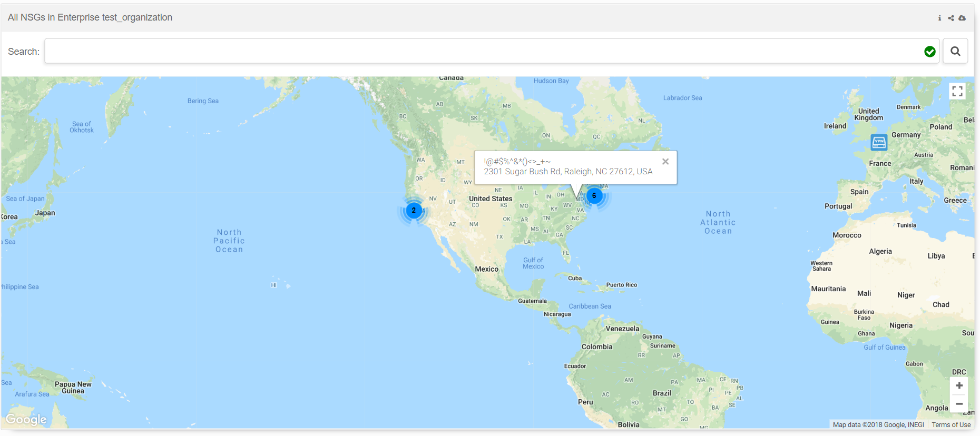Zoom out the map with the minus button
Image resolution: width=980 pixels, height=436 pixels.
point(959,403)
